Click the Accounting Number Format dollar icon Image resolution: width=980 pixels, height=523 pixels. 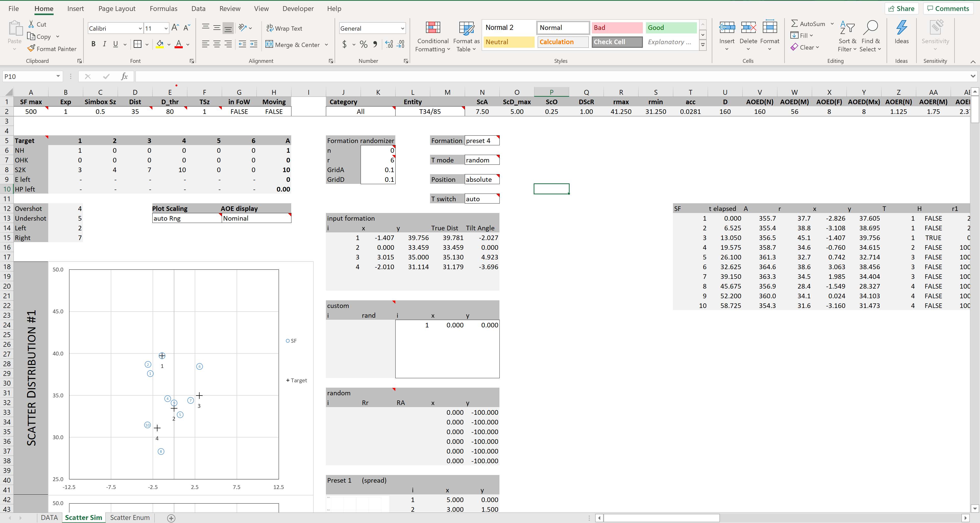[x=345, y=44]
